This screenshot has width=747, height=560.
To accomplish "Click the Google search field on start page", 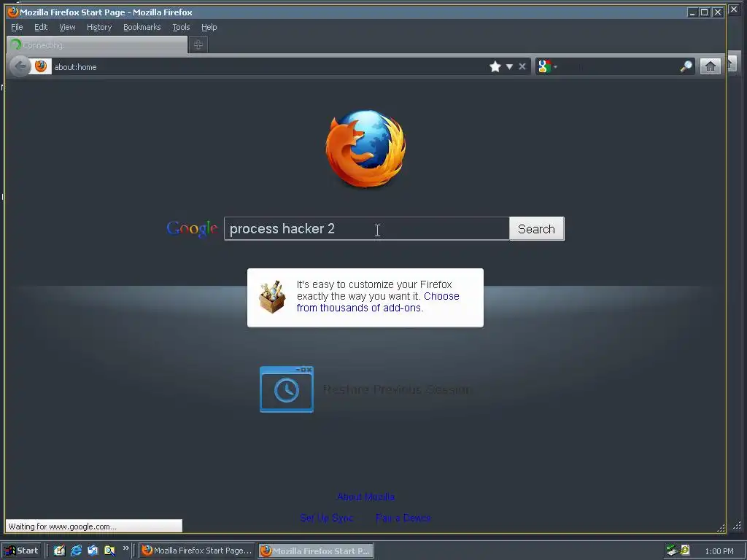I will [366, 228].
